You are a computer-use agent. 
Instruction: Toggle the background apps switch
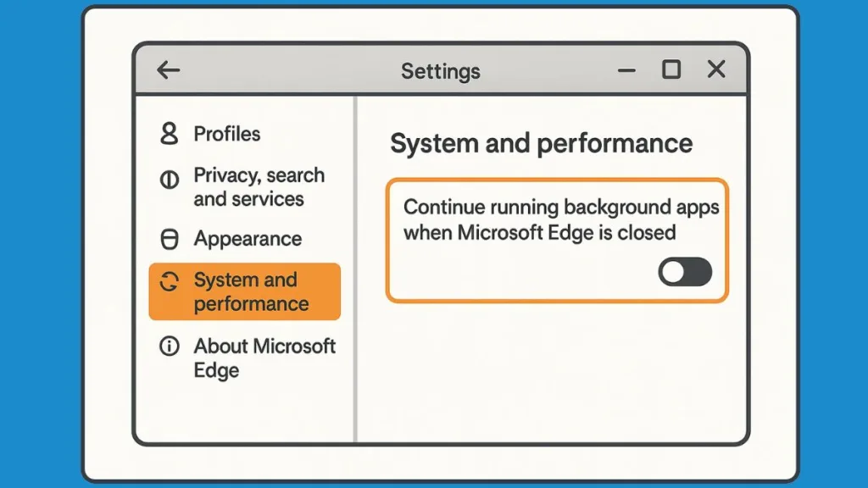coord(685,272)
